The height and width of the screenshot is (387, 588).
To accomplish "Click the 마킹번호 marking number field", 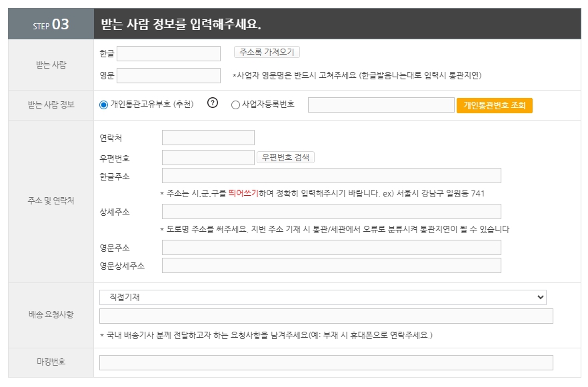I will (x=326, y=362).
